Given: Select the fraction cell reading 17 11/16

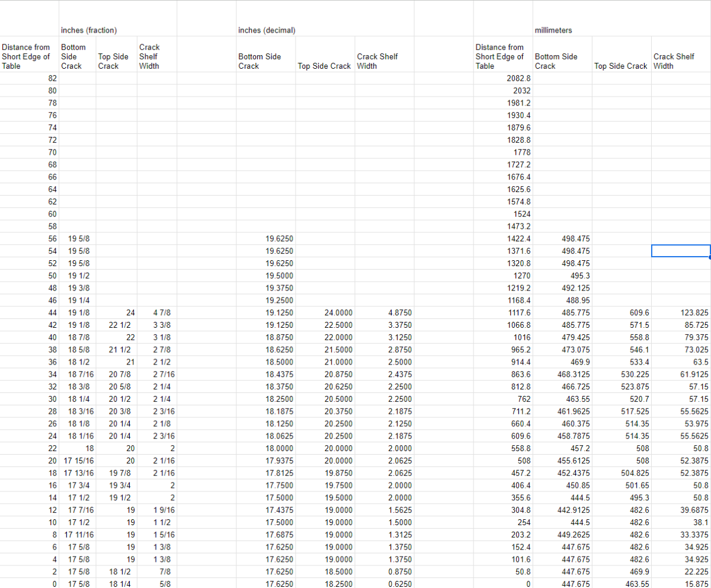Looking at the screenshot, I should 78,535.
